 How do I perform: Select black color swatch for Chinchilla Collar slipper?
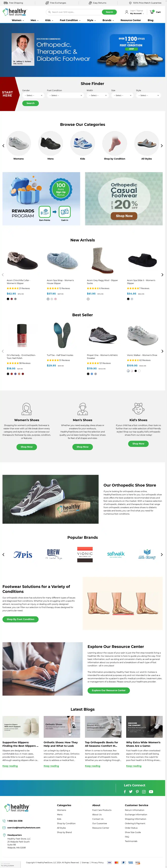click(x=8, y=299)
